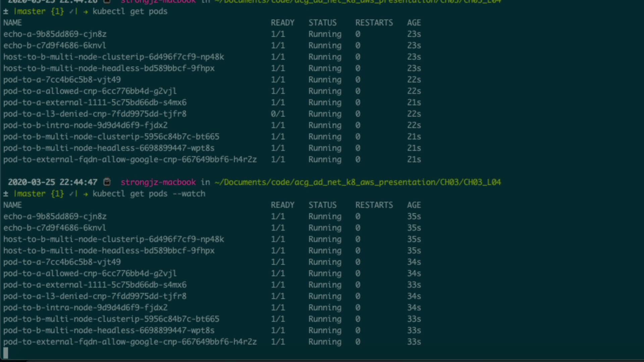Viewport: 644px width, 362px height.
Task: Click the arrow before 'kubectl get pods --watch'
Action: [x=86, y=194]
